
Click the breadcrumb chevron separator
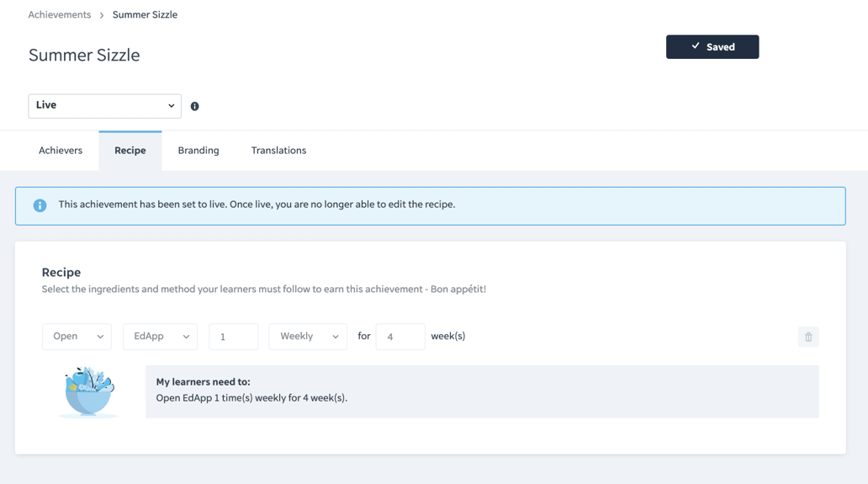(x=102, y=15)
